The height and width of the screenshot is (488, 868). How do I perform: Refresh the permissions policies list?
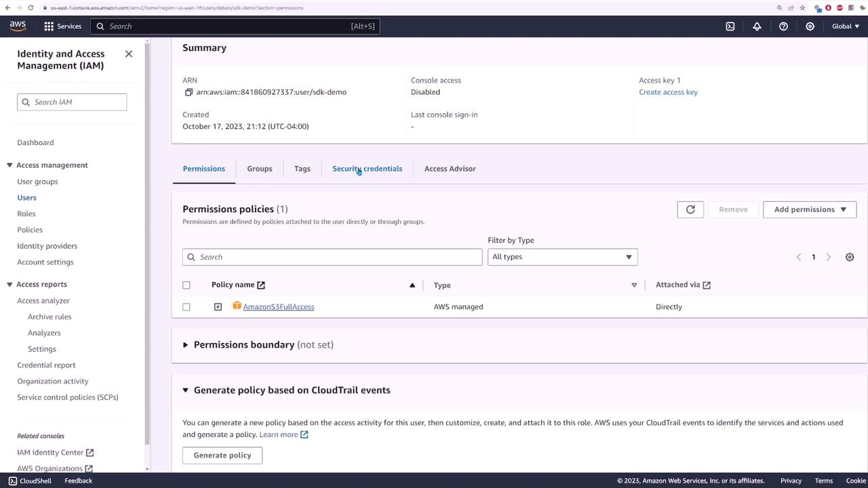[x=690, y=209]
